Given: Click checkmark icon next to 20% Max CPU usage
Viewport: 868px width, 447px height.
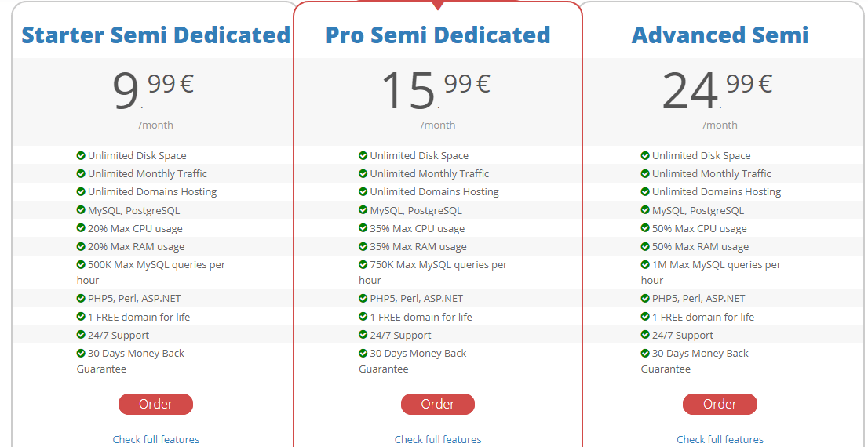Looking at the screenshot, I should pos(81,228).
